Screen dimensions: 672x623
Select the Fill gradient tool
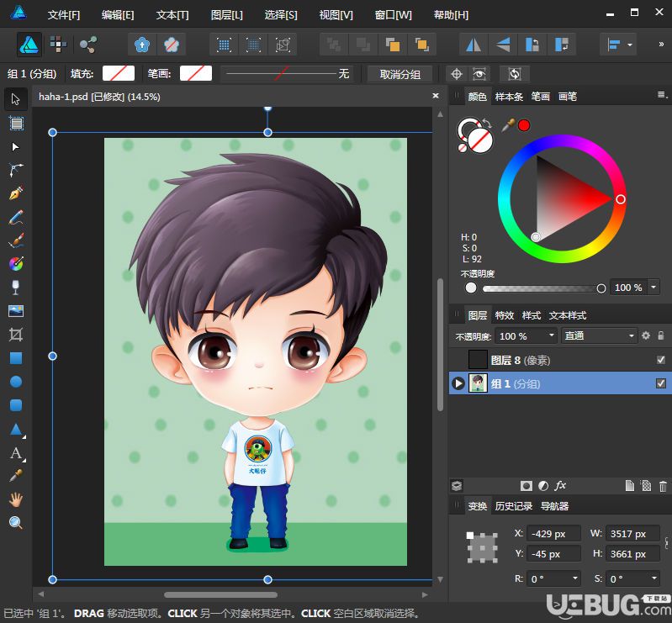[x=16, y=264]
